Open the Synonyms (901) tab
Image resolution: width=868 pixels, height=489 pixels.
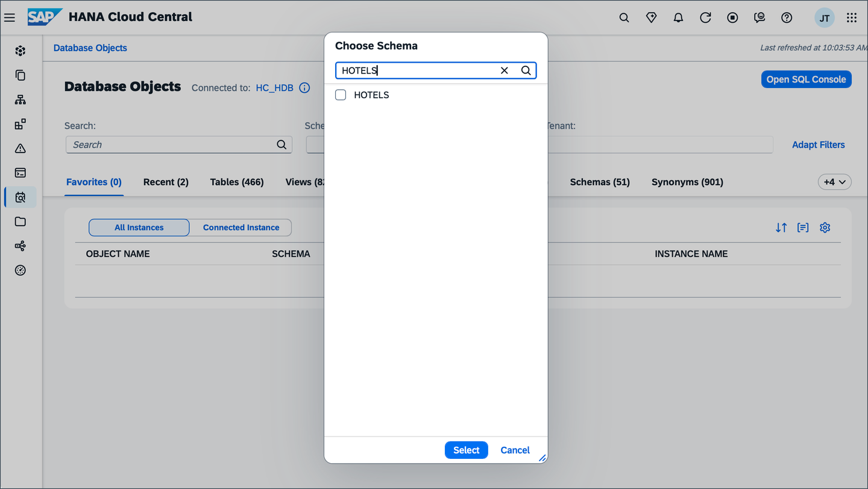point(687,182)
